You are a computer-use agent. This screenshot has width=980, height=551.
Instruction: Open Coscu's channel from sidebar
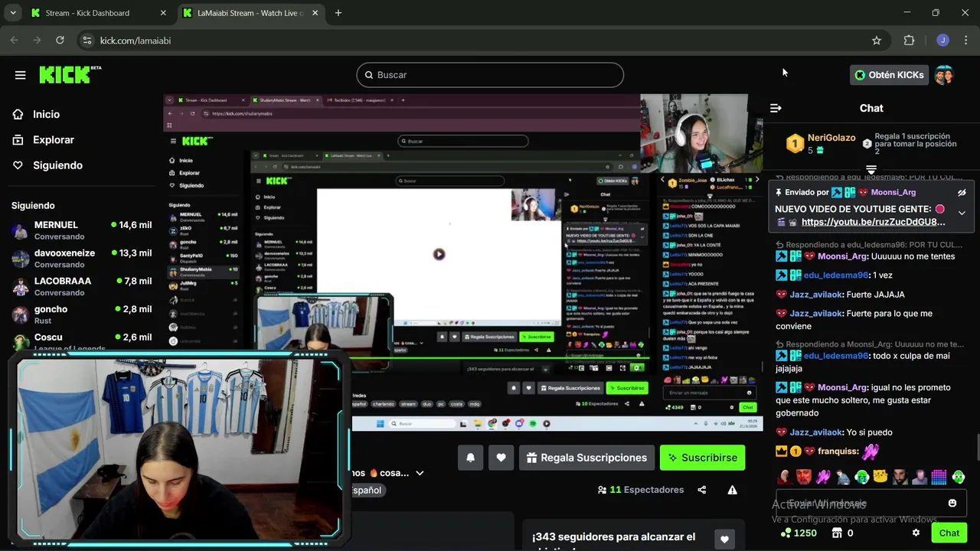(81, 341)
